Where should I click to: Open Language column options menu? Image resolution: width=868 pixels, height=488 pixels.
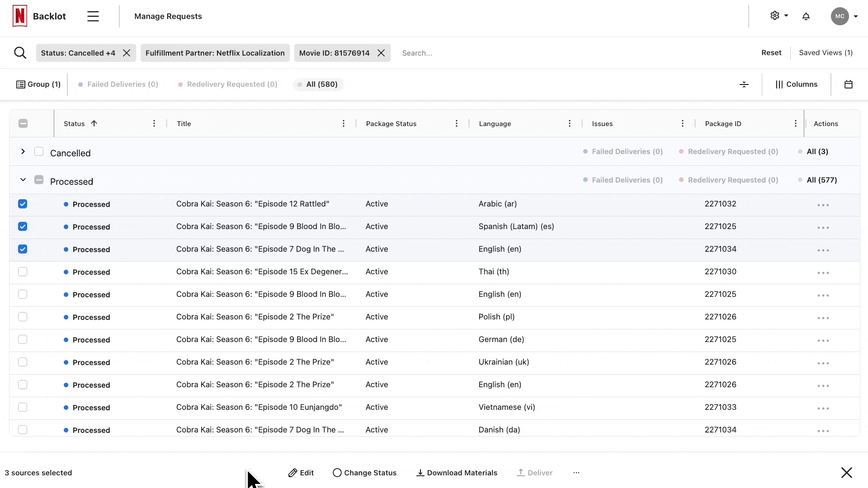pyautogui.click(x=569, y=124)
